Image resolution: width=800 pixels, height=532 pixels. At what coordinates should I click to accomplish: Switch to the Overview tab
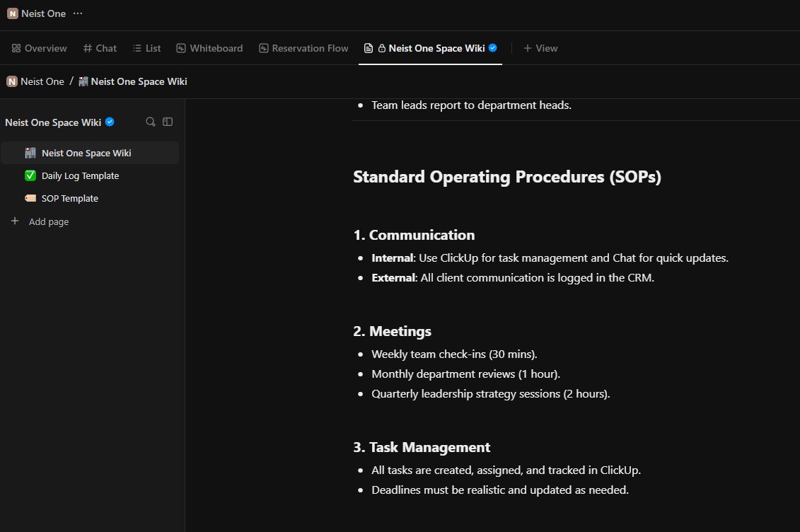click(x=40, y=48)
